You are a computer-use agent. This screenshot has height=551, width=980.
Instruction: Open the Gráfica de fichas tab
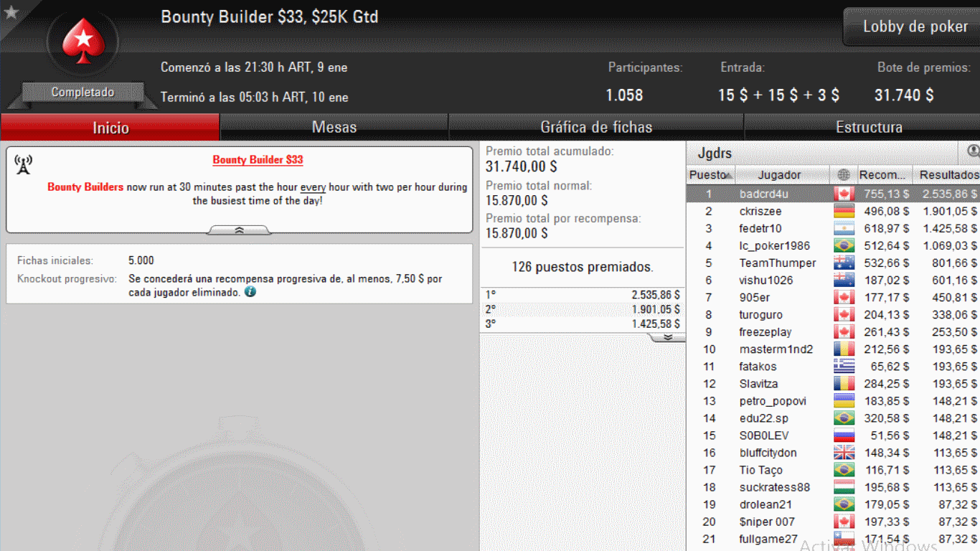(x=596, y=127)
